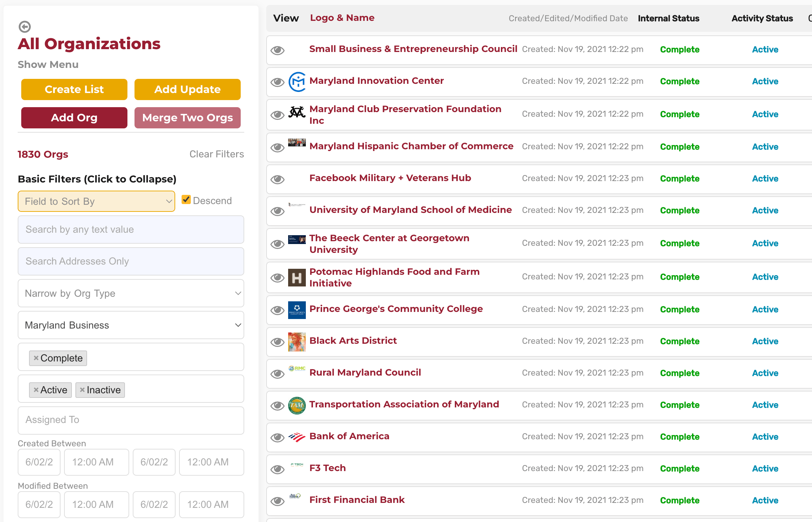The image size is (812, 522).
Task: View Bank of America via eye icon
Action: pyautogui.click(x=278, y=437)
